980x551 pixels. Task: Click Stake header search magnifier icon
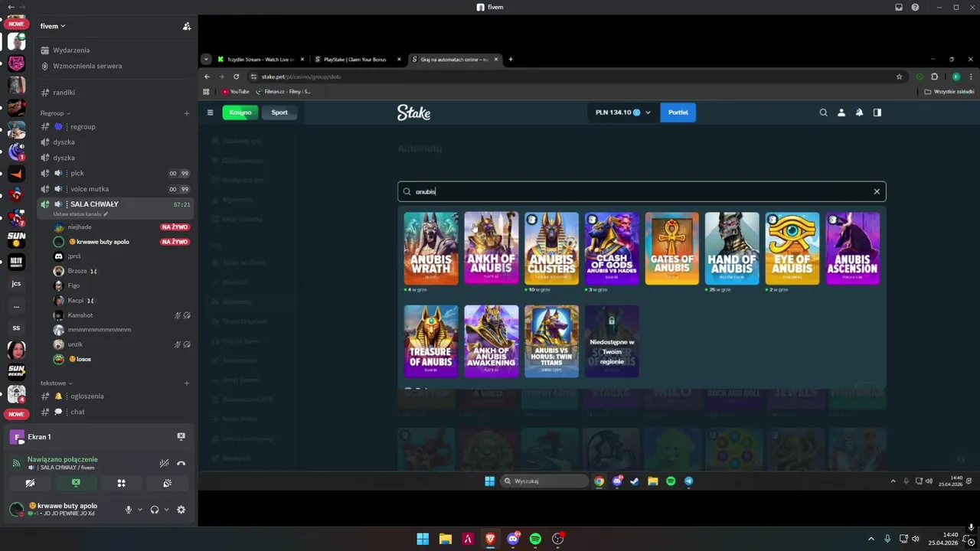[x=823, y=112]
